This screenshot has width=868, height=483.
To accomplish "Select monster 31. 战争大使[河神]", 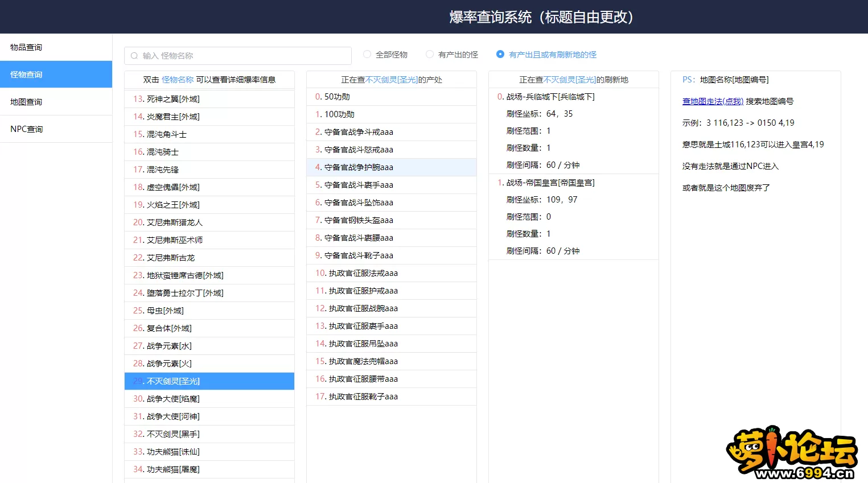I will tap(209, 416).
